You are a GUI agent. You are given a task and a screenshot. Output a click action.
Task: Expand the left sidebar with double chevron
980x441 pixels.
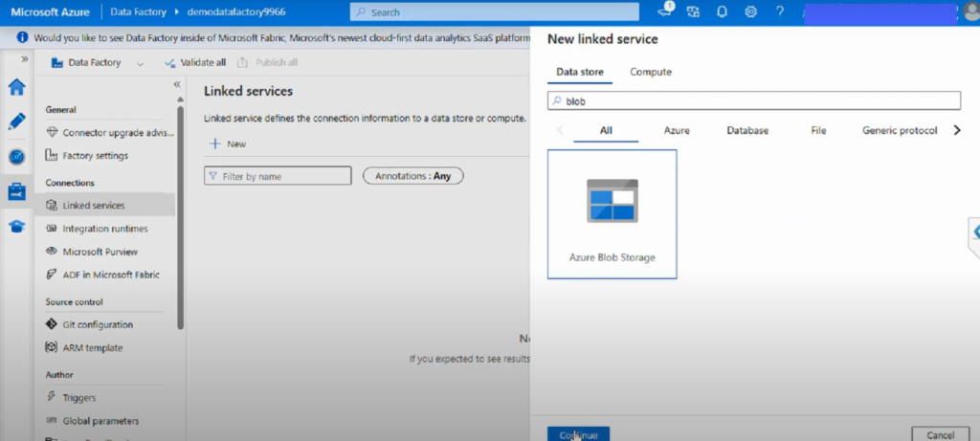tap(24, 58)
